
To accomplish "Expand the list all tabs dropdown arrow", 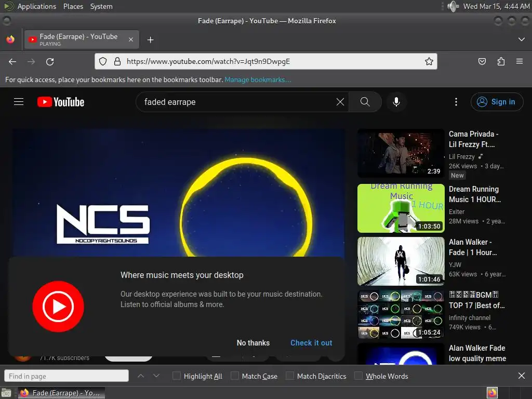I will 522,39.
